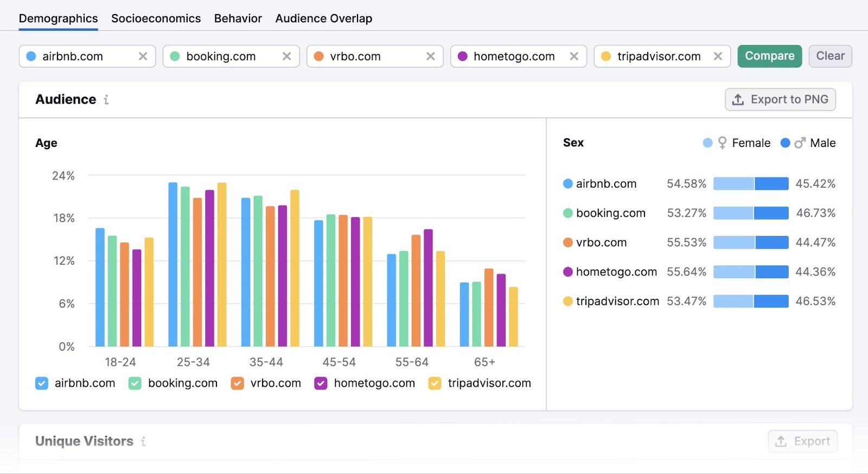The image size is (868, 474).
Task: Click the airbnb.com sex ratio bar
Action: [751, 184]
